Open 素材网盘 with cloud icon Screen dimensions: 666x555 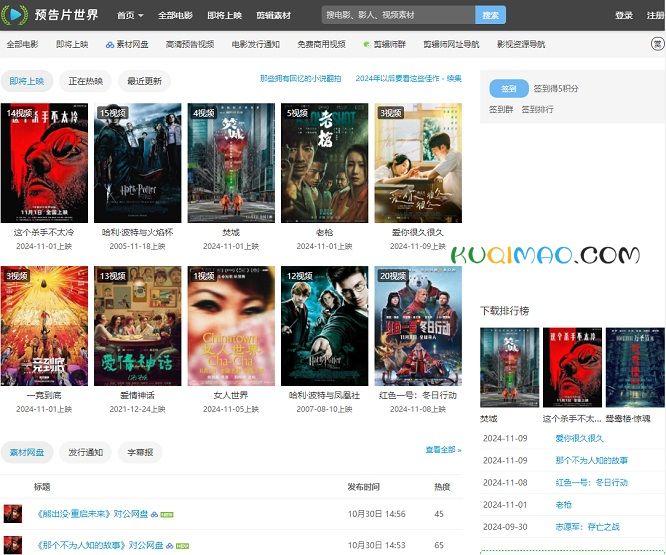(127, 44)
